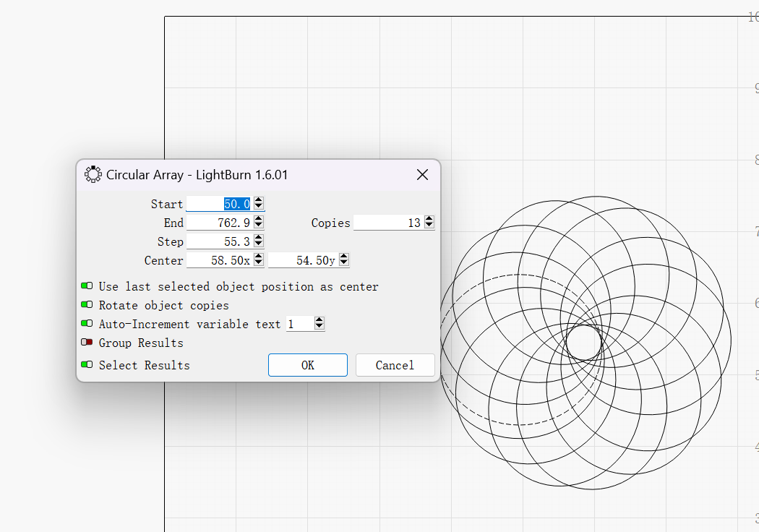Focus the Copies input field
Viewport: 759px width, 532px height.
click(387, 223)
